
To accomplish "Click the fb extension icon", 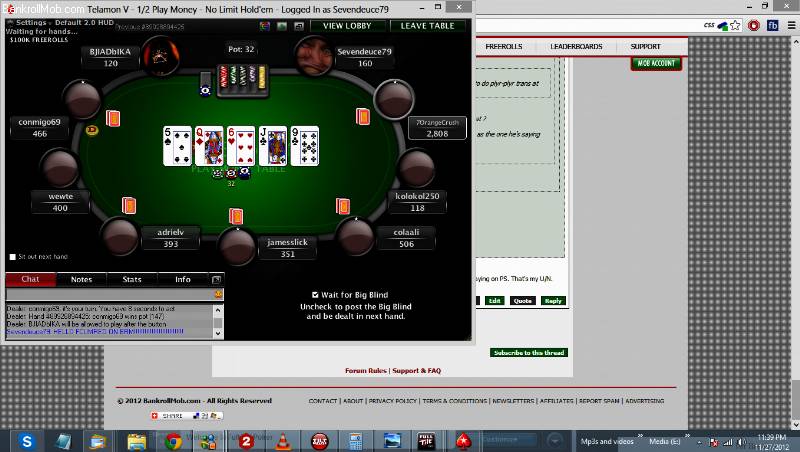I will [x=772, y=25].
